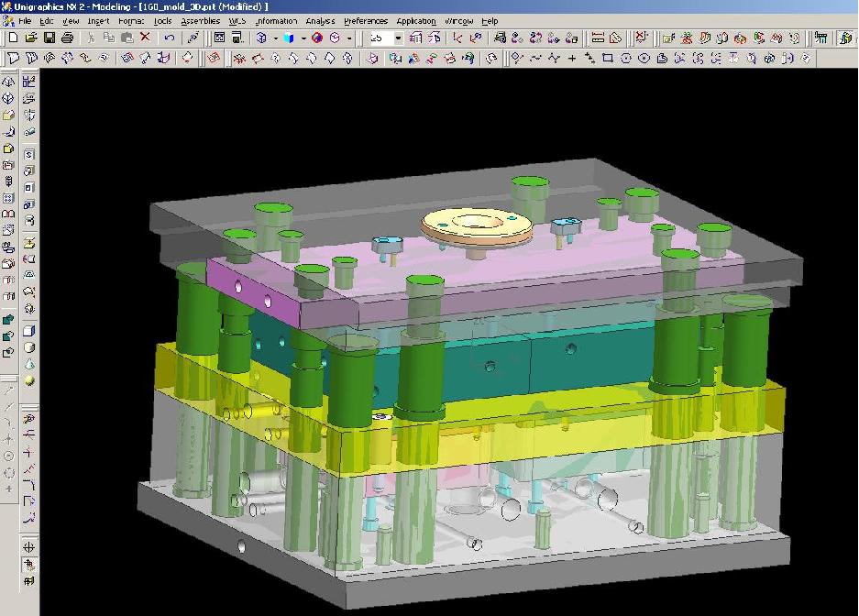Select the Point plus-sign tool
Screen dimensions: 859x616
click(572, 59)
